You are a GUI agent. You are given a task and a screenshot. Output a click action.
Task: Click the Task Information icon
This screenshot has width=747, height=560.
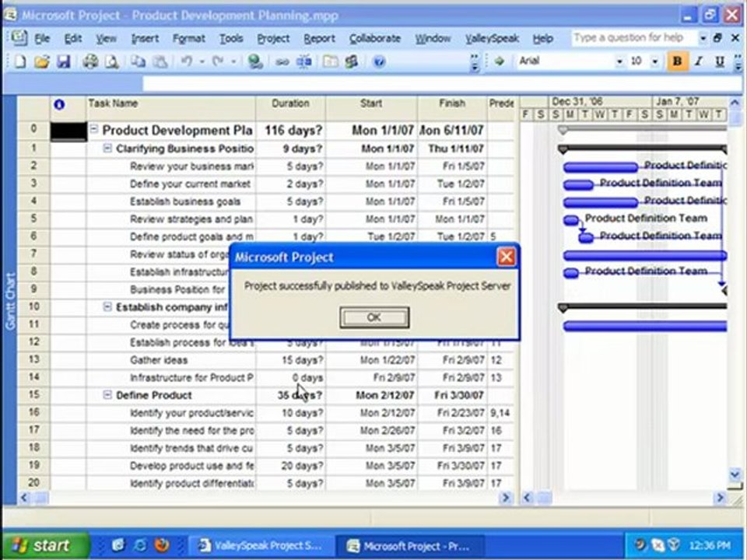(x=330, y=61)
